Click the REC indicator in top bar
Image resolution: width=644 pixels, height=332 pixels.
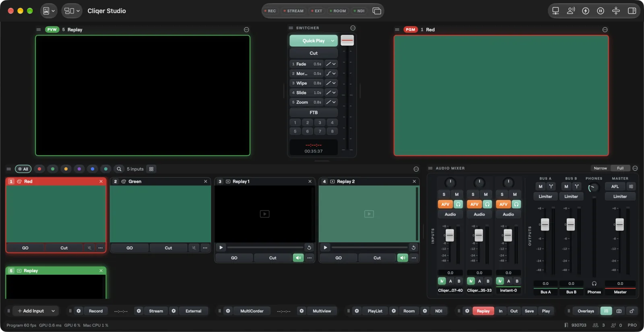coord(270,11)
